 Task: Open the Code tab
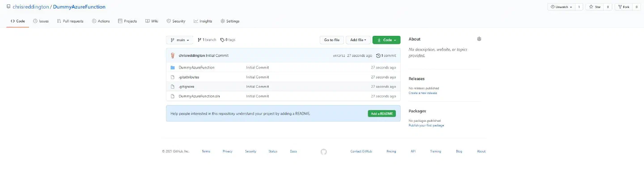coord(17,21)
